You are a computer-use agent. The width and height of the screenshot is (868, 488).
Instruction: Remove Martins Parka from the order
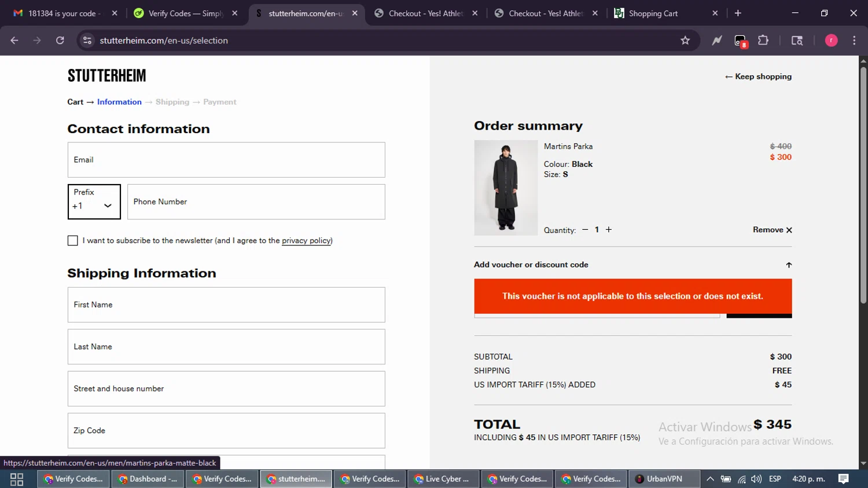773,230
